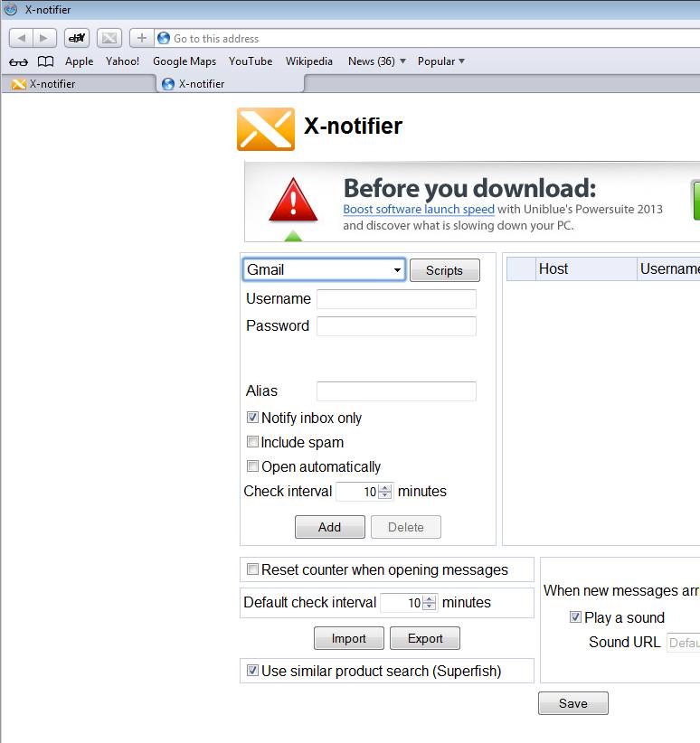The height and width of the screenshot is (743, 700).
Task: Click the plus add-bookmark icon
Action: (x=141, y=38)
